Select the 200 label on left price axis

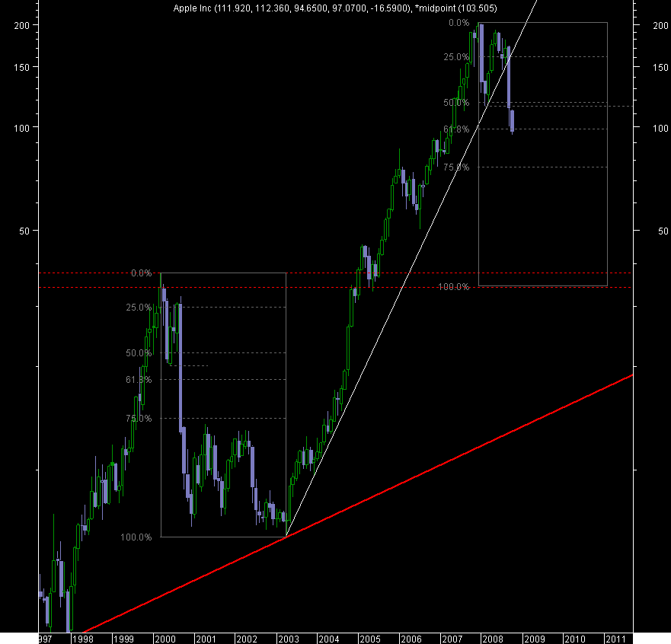pyautogui.click(x=22, y=26)
